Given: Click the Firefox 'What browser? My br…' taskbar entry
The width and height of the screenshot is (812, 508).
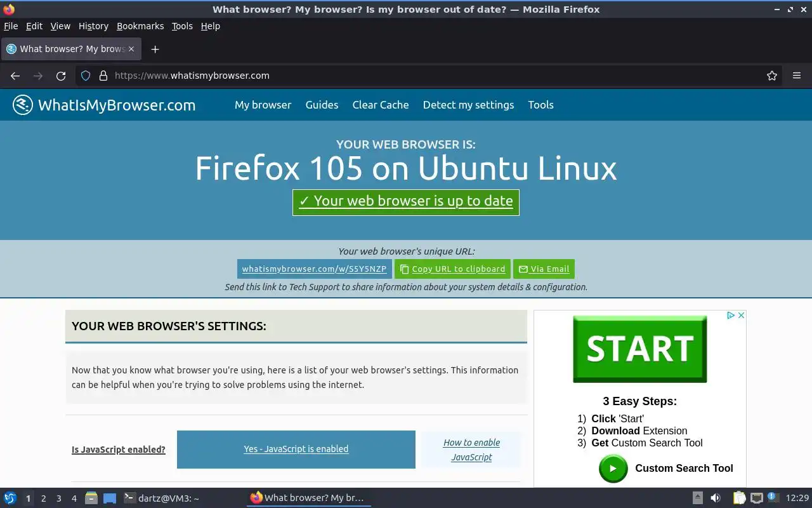Looking at the screenshot, I should point(308,498).
